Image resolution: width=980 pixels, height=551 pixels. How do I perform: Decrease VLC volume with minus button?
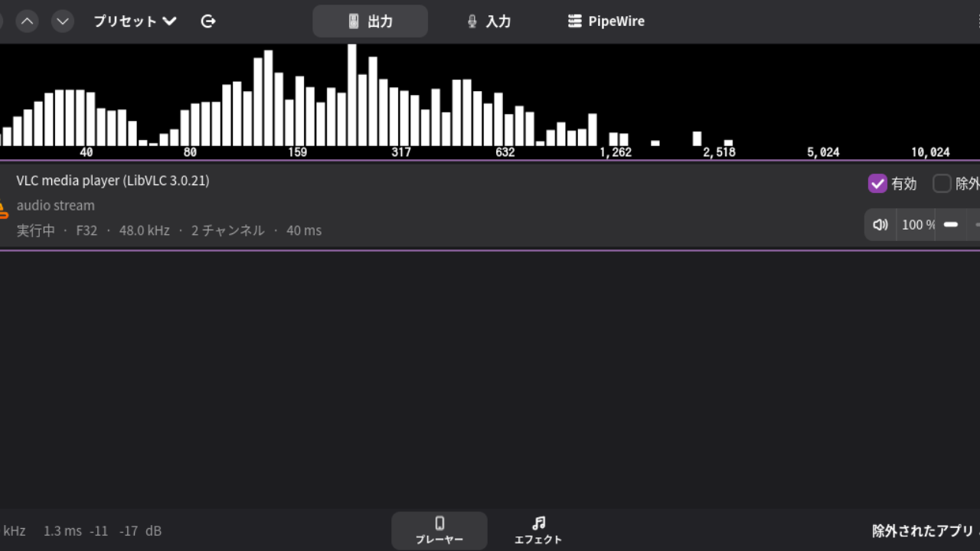pos(951,225)
